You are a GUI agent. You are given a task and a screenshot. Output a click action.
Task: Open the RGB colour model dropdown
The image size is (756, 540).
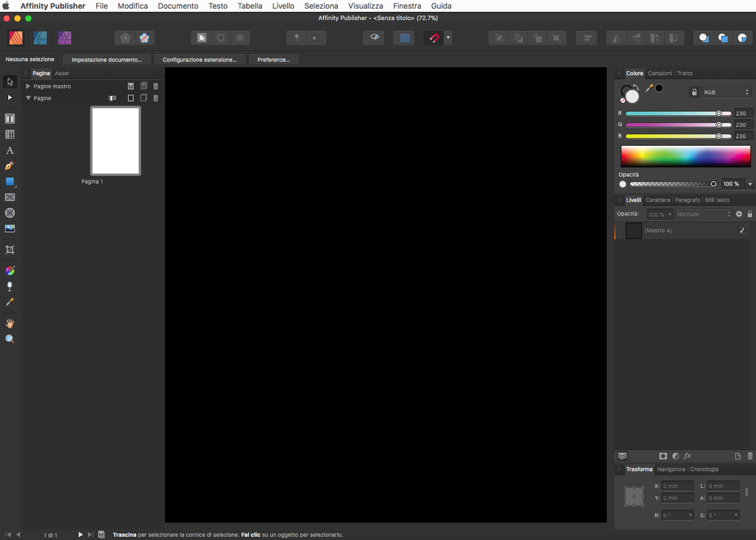tap(726, 92)
